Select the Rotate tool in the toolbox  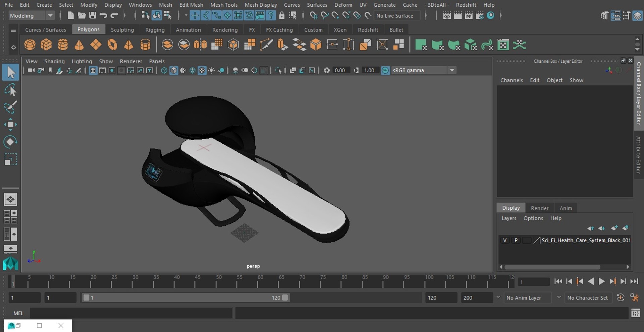pos(10,142)
